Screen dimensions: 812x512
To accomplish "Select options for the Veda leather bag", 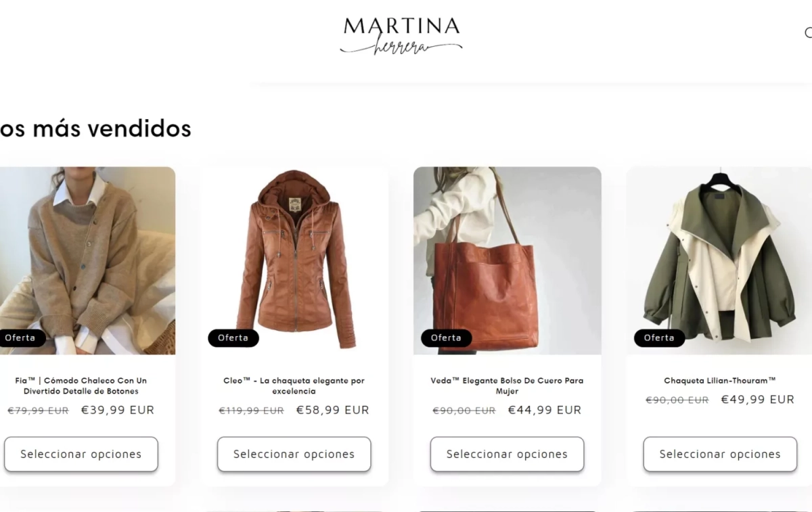I will [507, 455].
